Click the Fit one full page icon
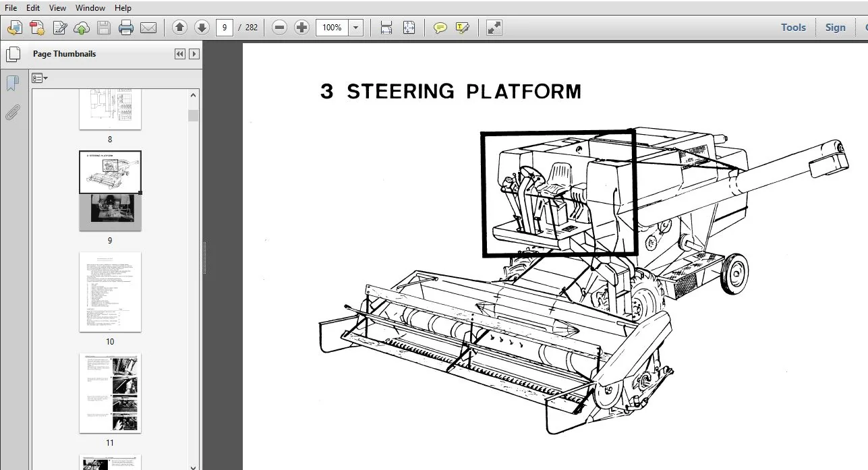The width and height of the screenshot is (868, 470). tap(409, 28)
